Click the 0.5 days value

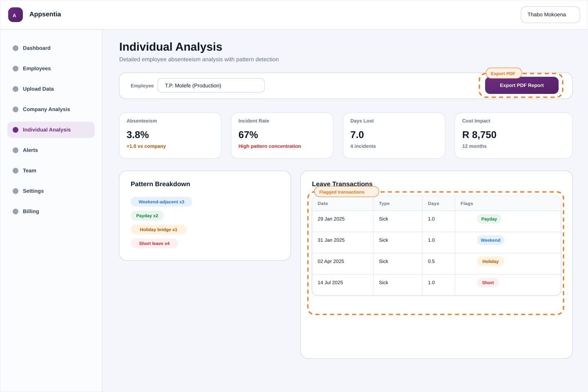(x=431, y=261)
